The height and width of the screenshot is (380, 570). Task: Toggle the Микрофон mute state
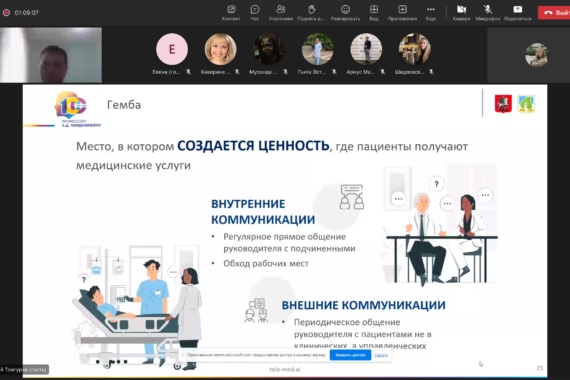point(487,9)
